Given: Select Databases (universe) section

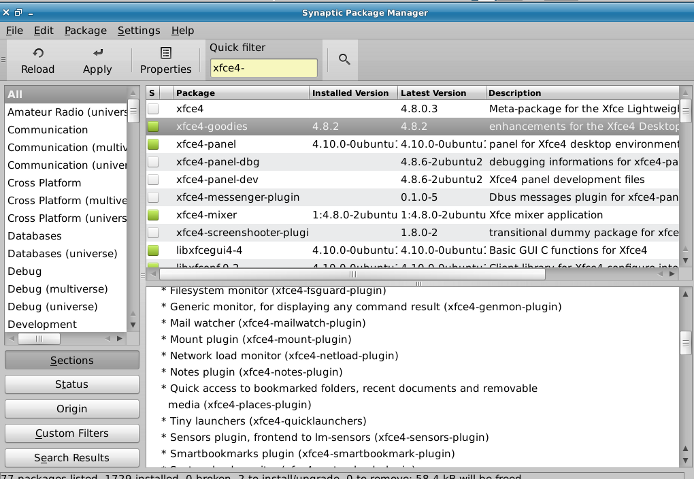Looking at the screenshot, I should 66,254.
